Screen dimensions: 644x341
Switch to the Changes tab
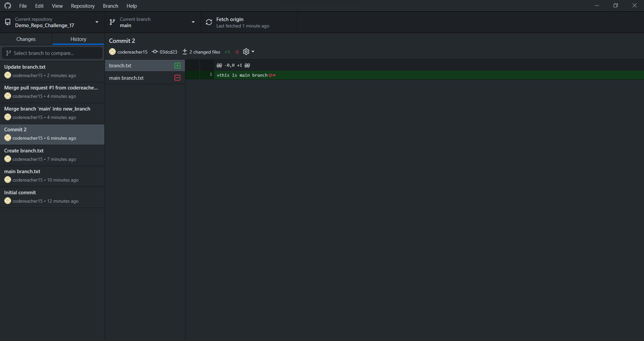tap(26, 39)
